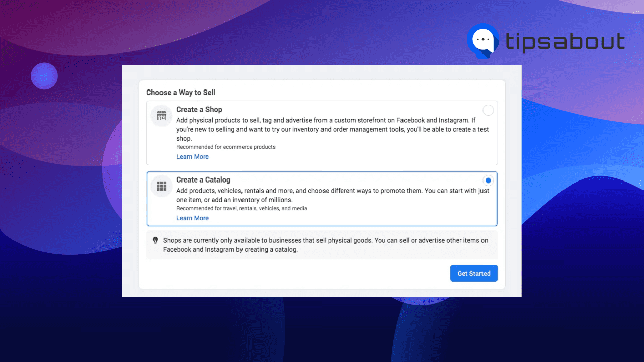644x362 pixels.
Task: Click the Get Started button
Action: click(474, 274)
